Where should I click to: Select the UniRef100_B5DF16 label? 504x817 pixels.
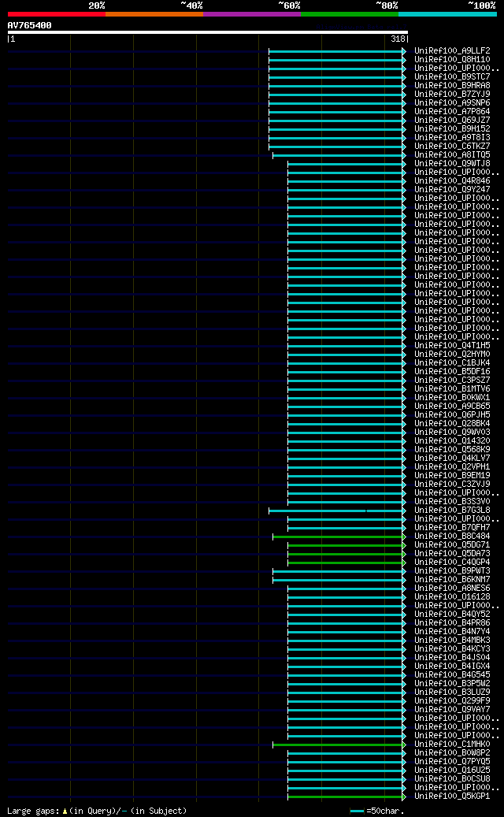click(452, 372)
